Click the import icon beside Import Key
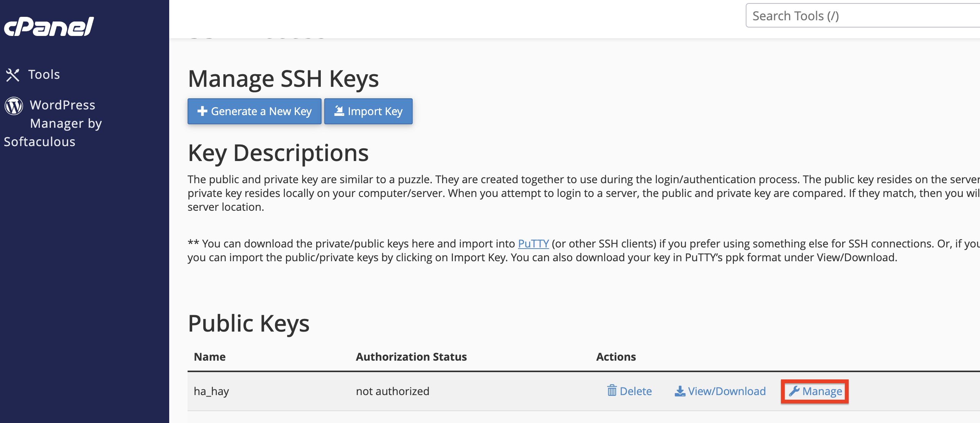The width and height of the screenshot is (980, 423). click(x=339, y=111)
